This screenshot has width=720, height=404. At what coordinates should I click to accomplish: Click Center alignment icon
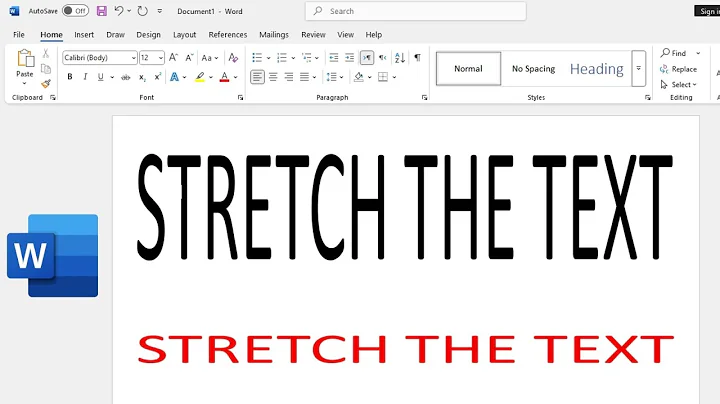coord(273,77)
